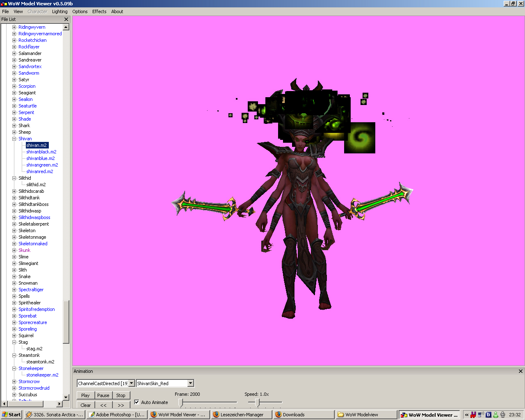Image resolution: width=525 pixels, height=420 pixels.
Task: Open the ChannelCastDirected animation dropdown
Action: [x=131, y=383]
